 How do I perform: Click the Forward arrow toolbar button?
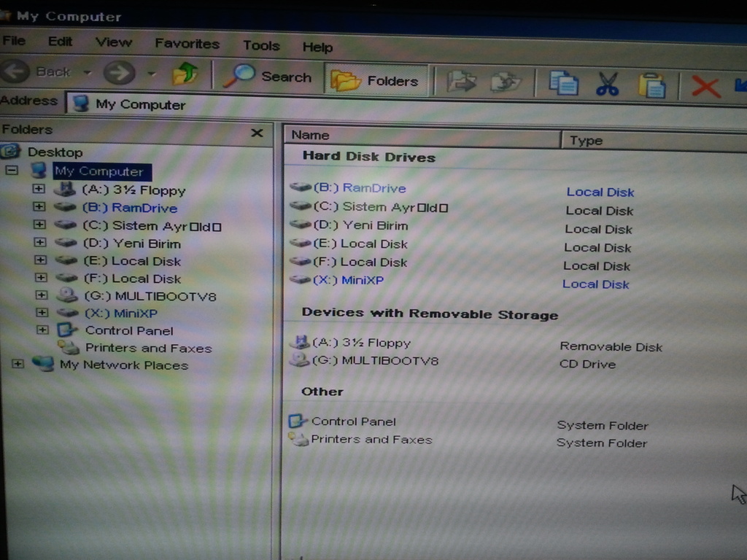click(119, 73)
